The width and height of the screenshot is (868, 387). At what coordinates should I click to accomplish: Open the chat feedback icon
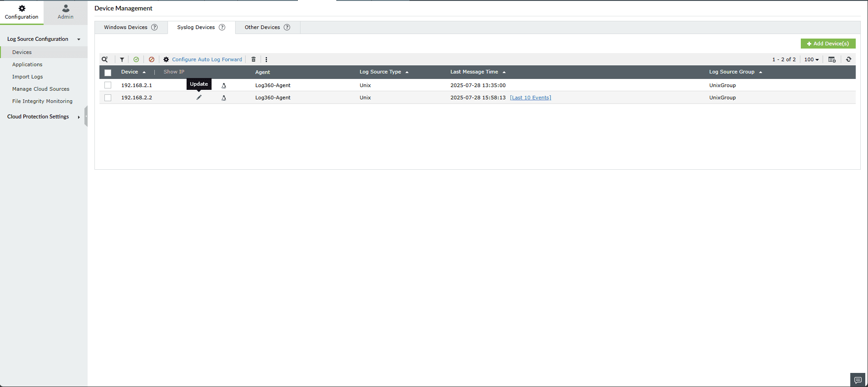pyautogui.click(x=858, y=380)
